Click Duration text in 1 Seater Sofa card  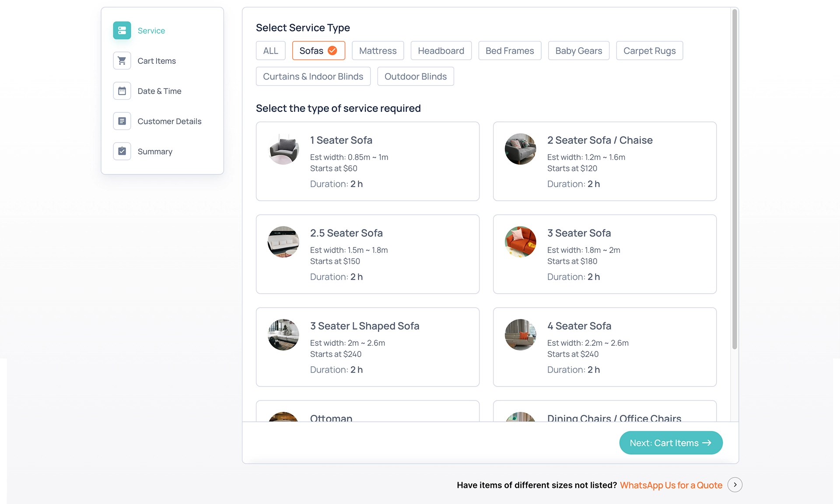pyautogui.click(x=336, y=184)
